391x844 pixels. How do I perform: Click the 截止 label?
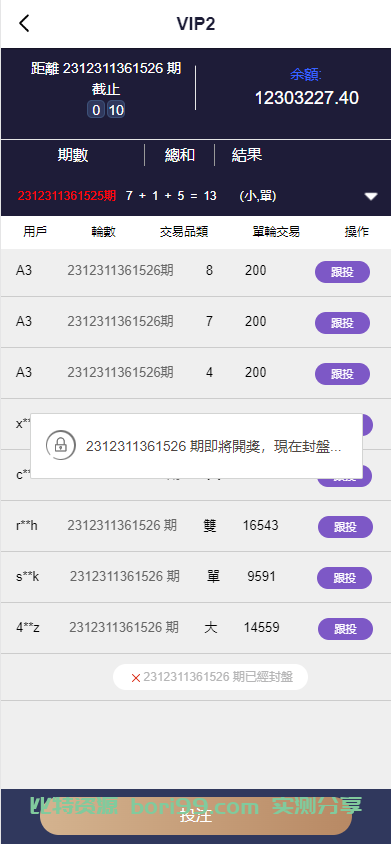click(106, 89)
